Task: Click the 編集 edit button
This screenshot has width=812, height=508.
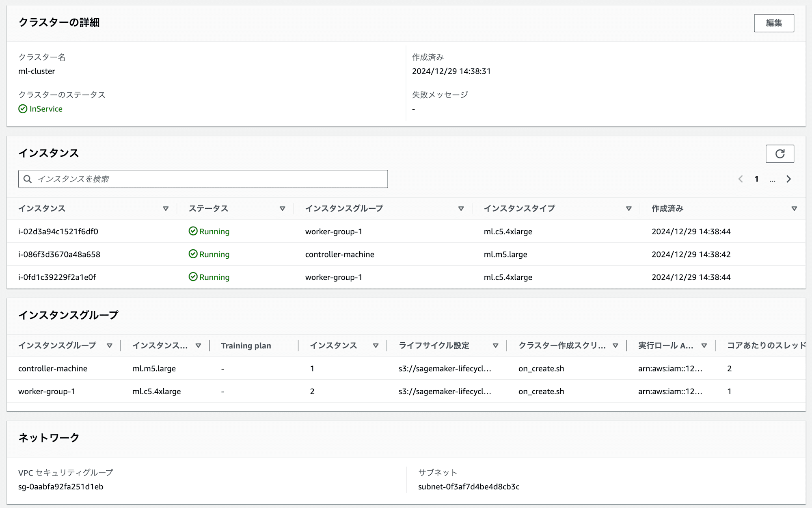Action: point(774,23)
